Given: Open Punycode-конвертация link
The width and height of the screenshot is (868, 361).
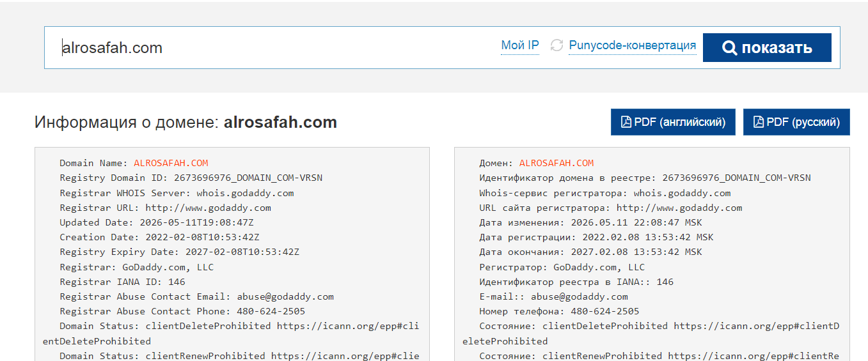Looking at the screenshot, I should [x=633, y=45].
